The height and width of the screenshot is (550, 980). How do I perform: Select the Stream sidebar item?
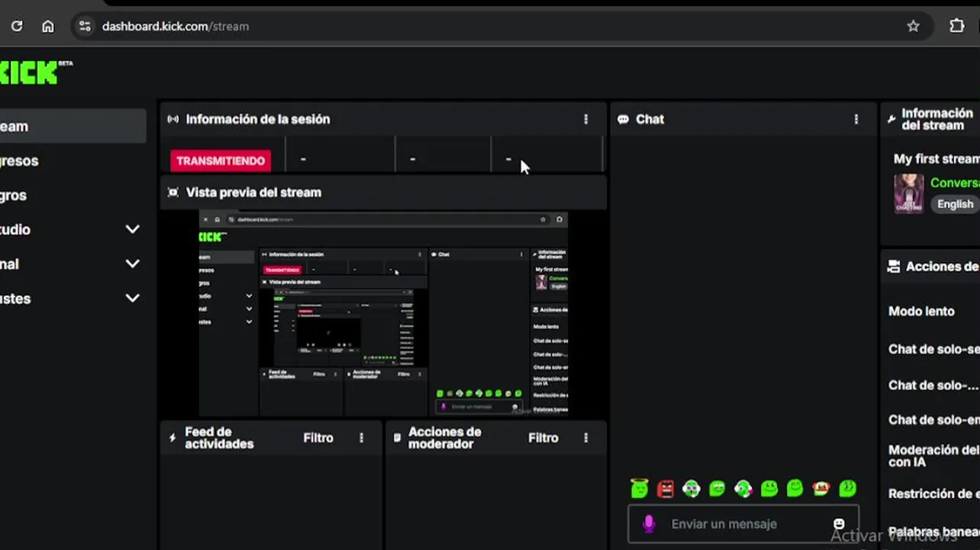point(73,126)
